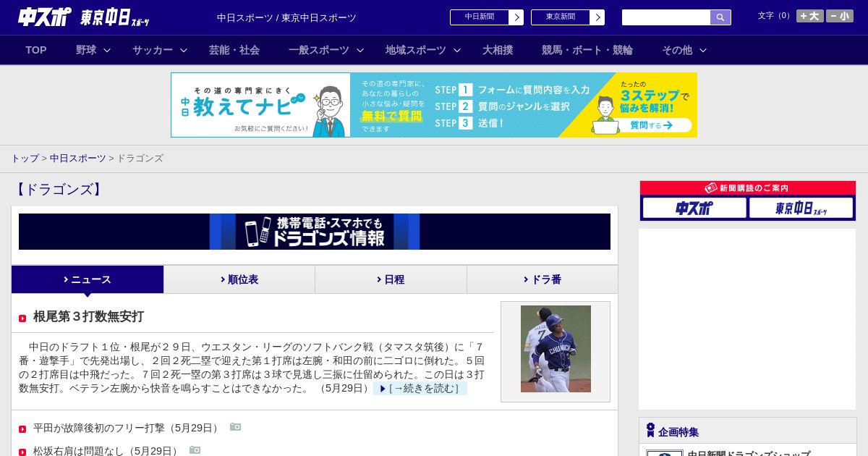This screenshot has width=868, height=456.
Task: Switch to the 日程 tab
Action: coord(391,279)
